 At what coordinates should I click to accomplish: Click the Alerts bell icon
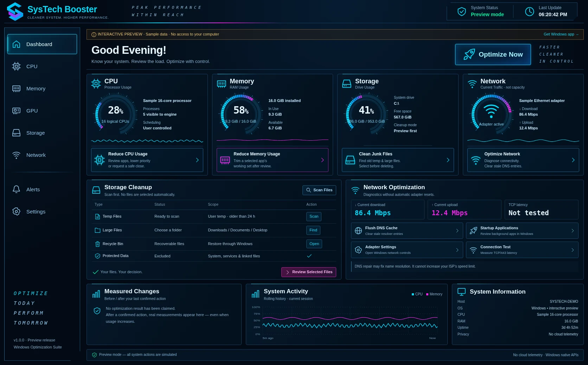[16, 190]
